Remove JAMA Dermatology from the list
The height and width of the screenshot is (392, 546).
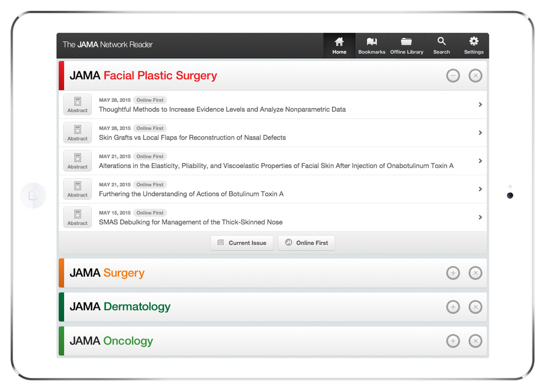tap(475, 307)
